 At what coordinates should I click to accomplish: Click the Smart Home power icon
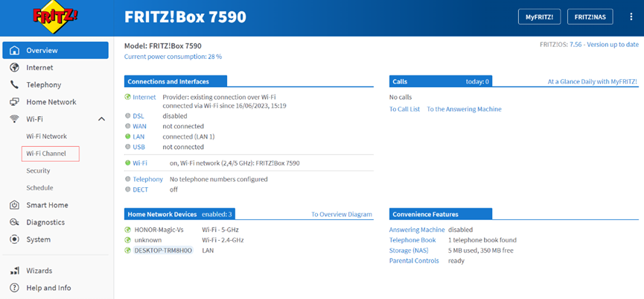click(x=14, y=205)
